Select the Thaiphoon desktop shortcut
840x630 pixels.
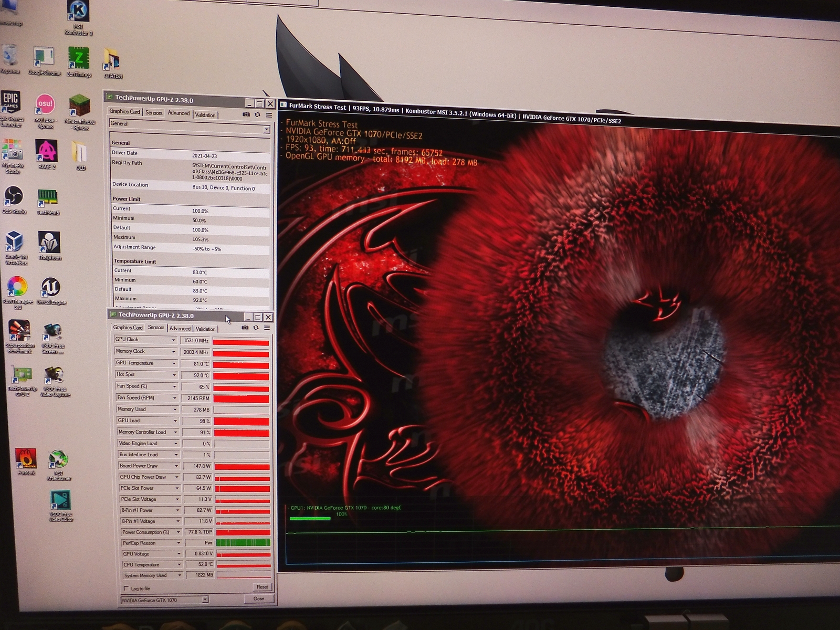click(x=50, y=246)
